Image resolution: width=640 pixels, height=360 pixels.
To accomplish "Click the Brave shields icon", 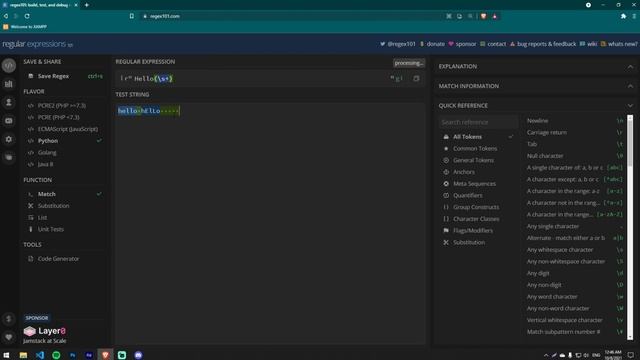I will (x=483, y=16).
